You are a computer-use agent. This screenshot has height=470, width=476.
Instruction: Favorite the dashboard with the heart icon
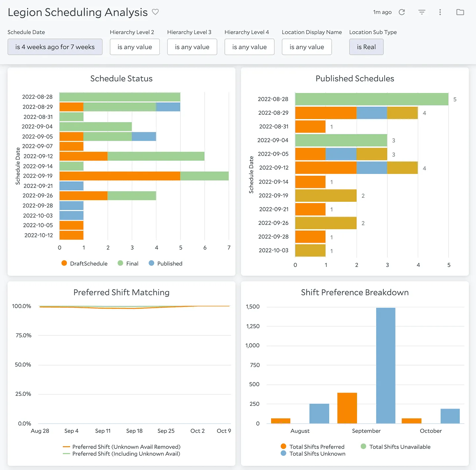tap(155, 12)
